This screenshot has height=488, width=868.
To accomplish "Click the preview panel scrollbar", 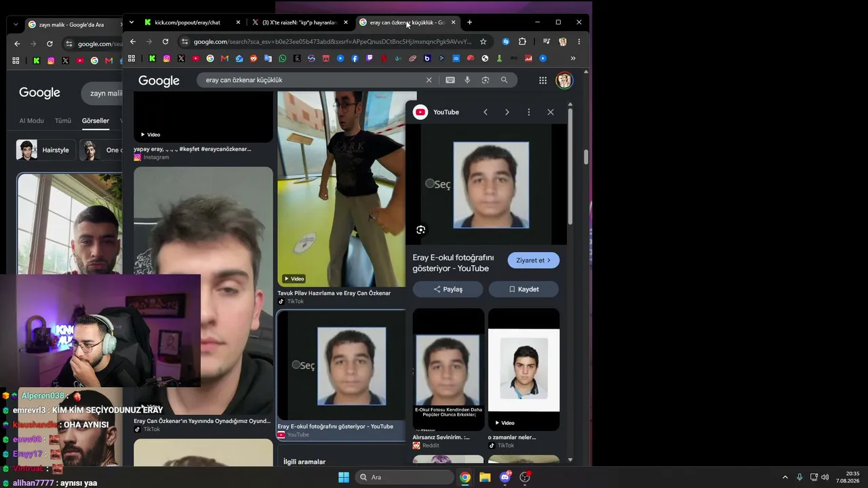I will (570, 166).
